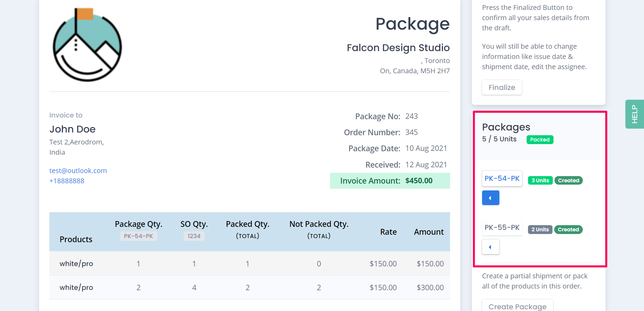Viewport: 644px width, 311px height.
Task: Click the Created badge beside PK-54-PK
Action: click(568, 181)
